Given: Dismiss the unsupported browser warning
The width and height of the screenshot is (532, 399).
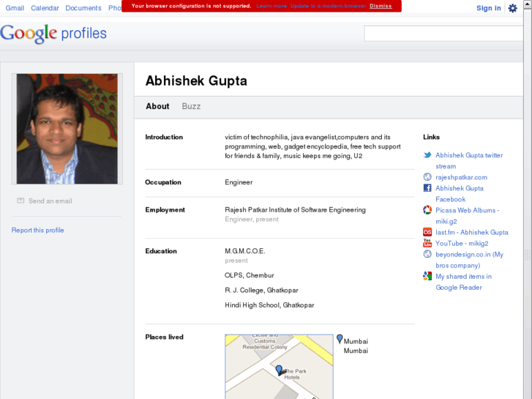Looking at the screenshot, I should coord(381,6).
